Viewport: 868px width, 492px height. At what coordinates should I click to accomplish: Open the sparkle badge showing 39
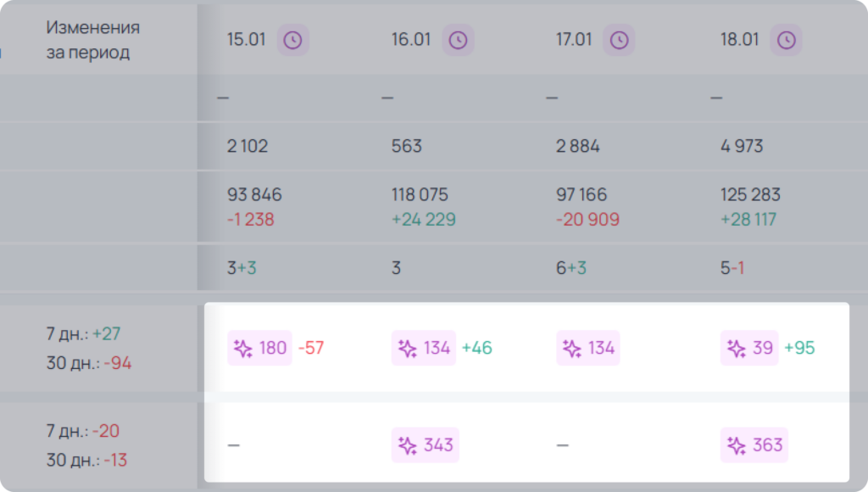(x=749, y=348)
